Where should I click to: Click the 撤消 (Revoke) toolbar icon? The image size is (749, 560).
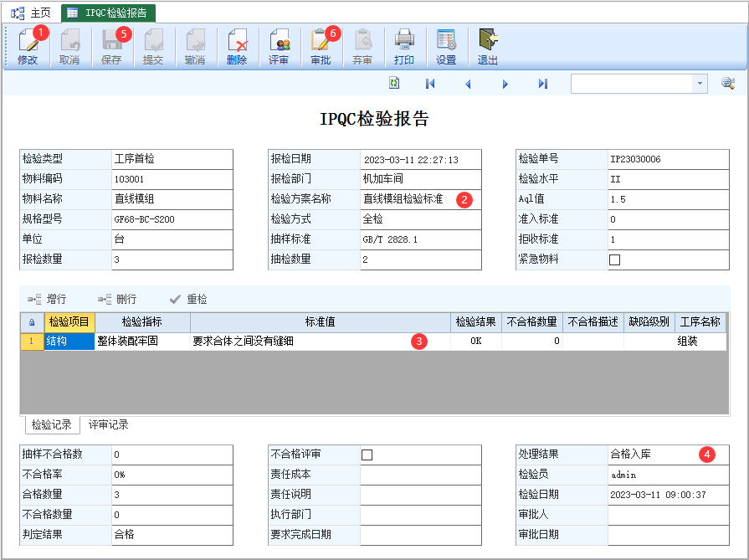(x=195, y=46)
